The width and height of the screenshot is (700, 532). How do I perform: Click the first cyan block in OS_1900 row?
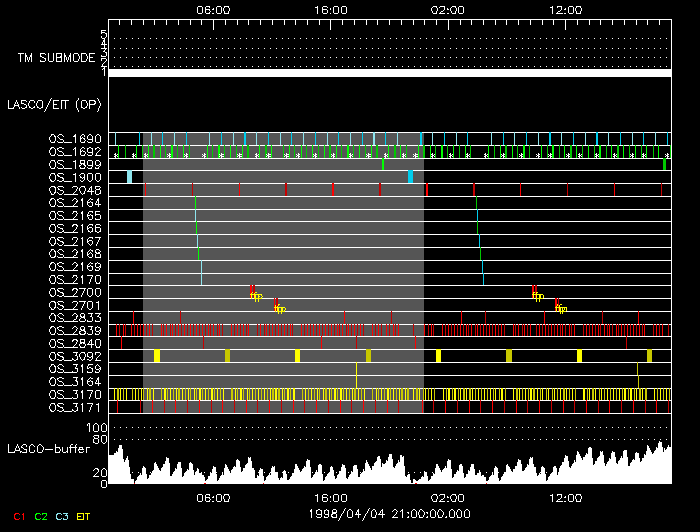coord(130,177)
